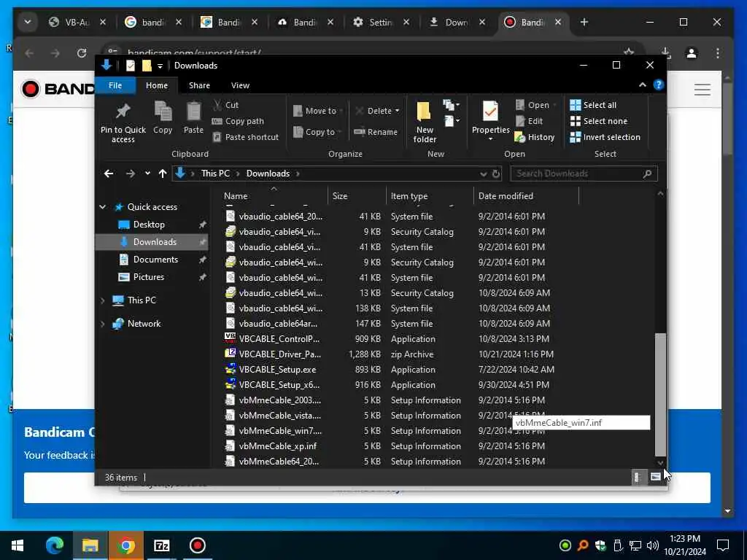Image resolution: width=747 pixels, height=560 pixels.
Task: Click the volume speaker tray icon
Action: point(652,545)
